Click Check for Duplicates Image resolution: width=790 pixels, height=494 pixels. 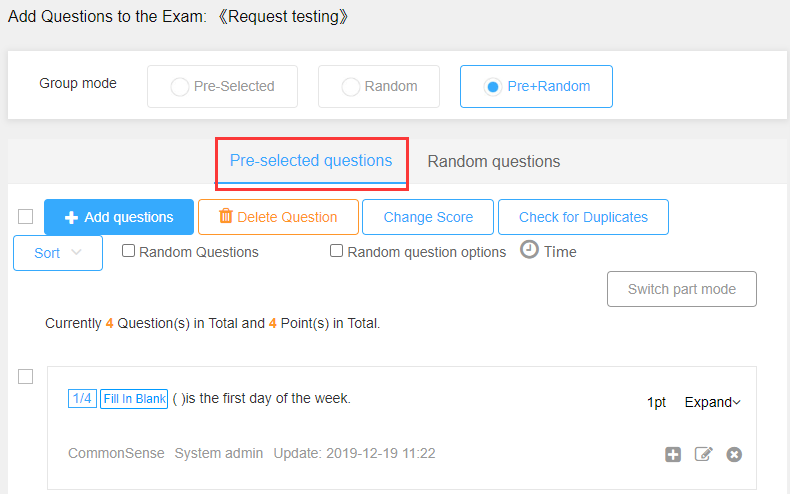[x=583, y=217]
